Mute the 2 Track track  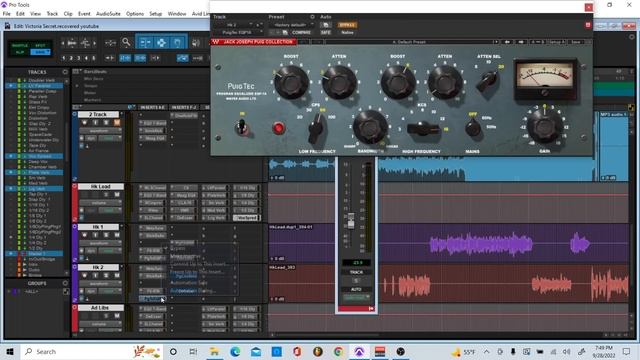click(117, 122)
